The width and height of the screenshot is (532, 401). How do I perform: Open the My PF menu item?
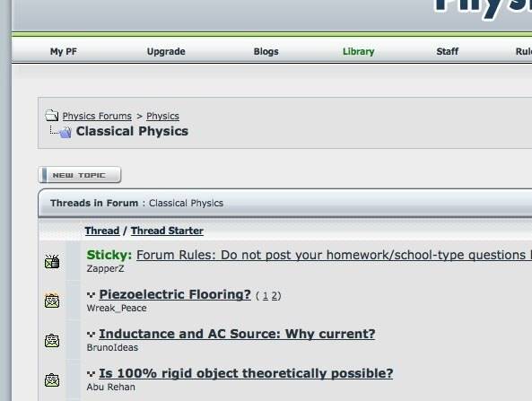click(x=64, y=51)
